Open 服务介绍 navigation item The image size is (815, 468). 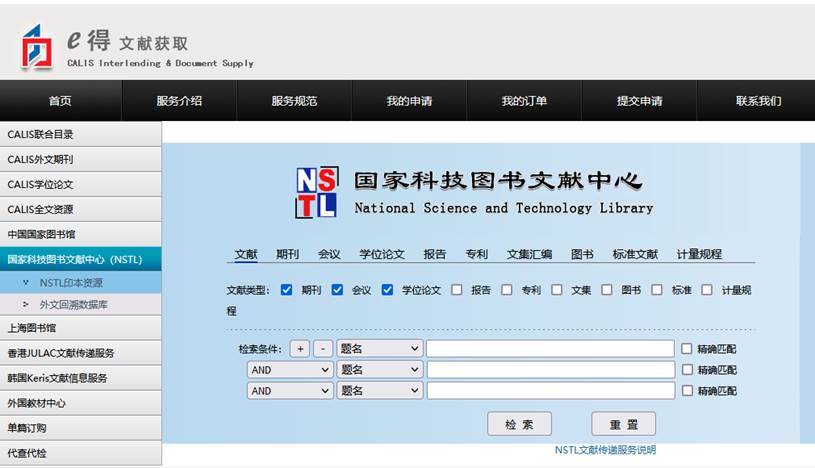point(179,100)
